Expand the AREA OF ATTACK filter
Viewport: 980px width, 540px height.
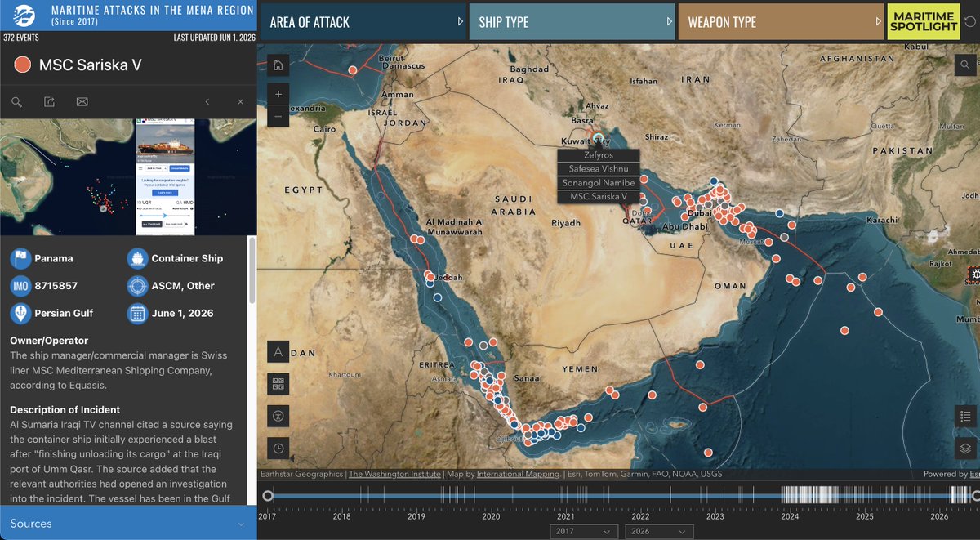click(x=362, y=22)
